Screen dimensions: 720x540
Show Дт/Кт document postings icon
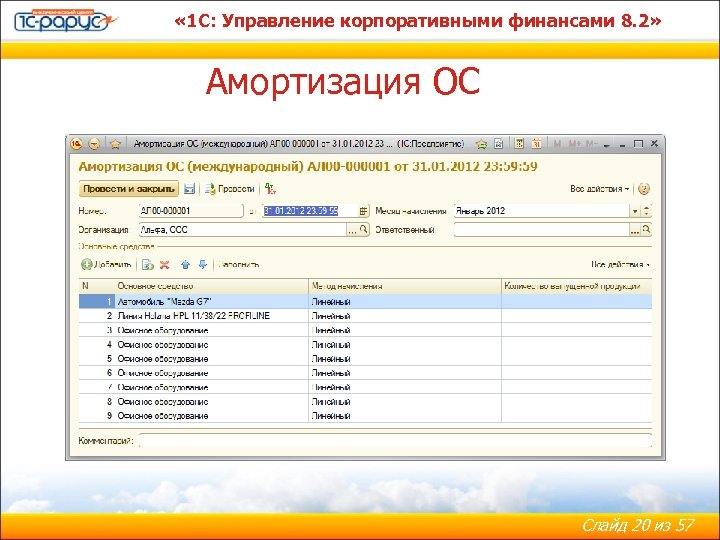270,189
